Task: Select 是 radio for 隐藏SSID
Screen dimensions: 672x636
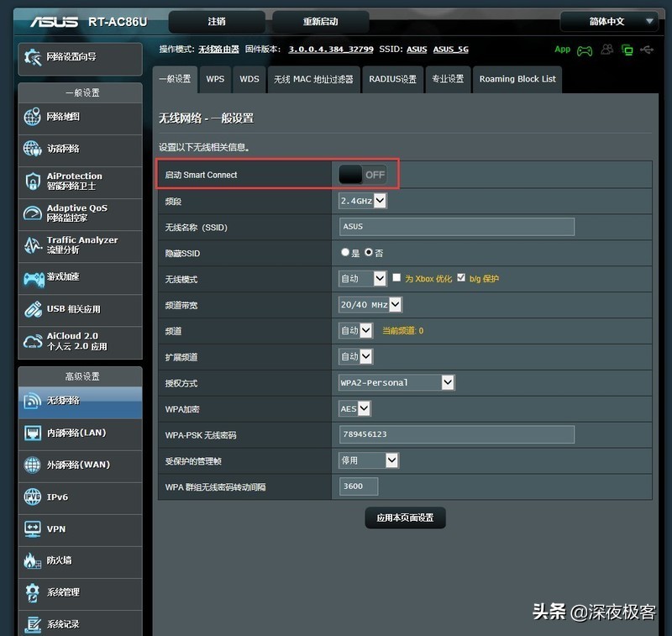Action: (x=345, y=252)
